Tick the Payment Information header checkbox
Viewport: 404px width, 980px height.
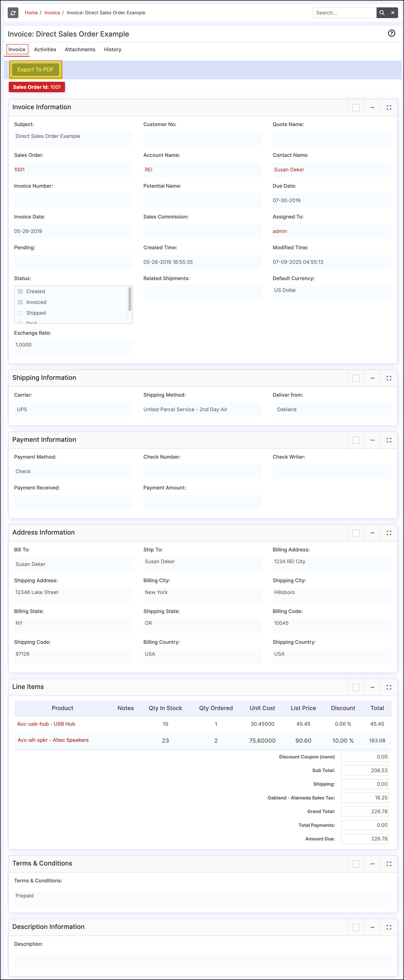pyautogui.click(x=356, y=440)
